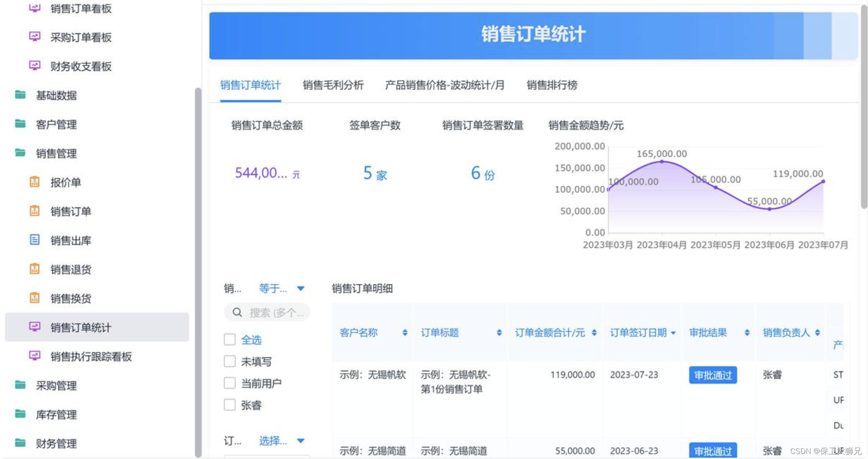Click the 销售执行跟踪看板 monitor icon

35,356
